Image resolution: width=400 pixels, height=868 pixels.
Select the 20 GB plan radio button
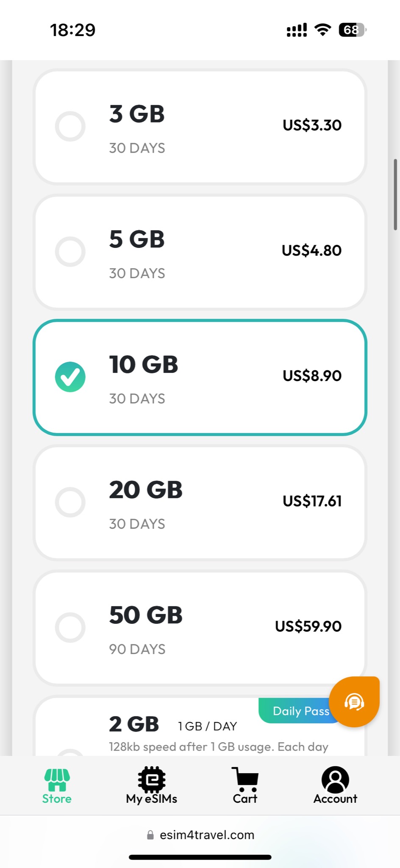(x=70, y=502)
